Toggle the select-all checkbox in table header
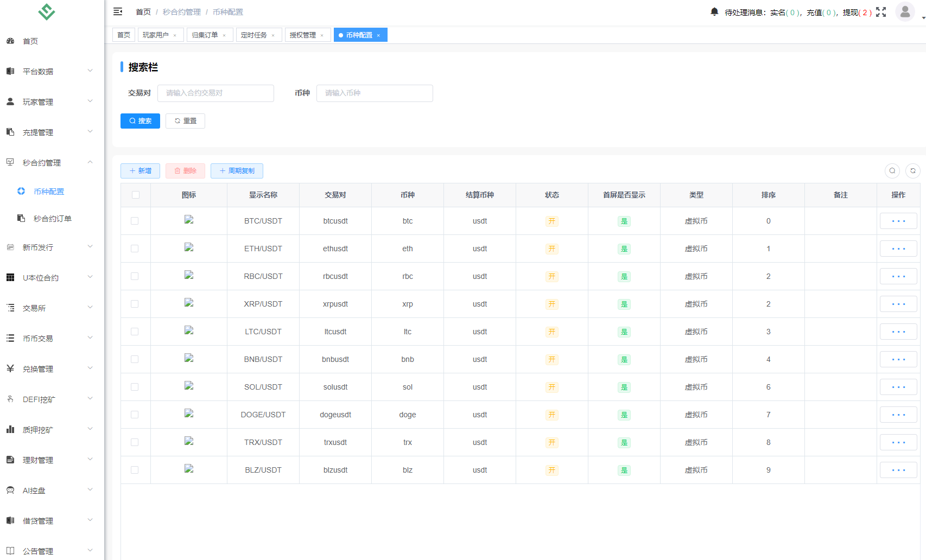This screenshot has height=560, width=926. 136,195
